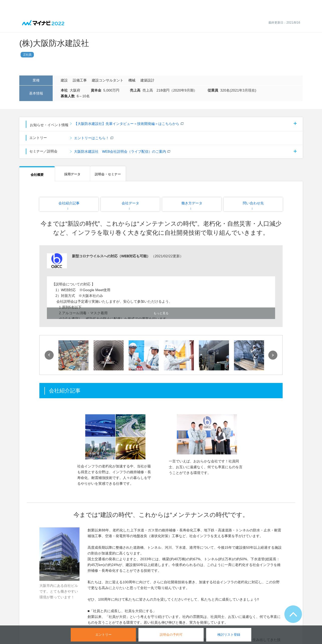Jump to 働き方データ section
The width and height of the screenshot is (322, 644).
coord(192,204)
